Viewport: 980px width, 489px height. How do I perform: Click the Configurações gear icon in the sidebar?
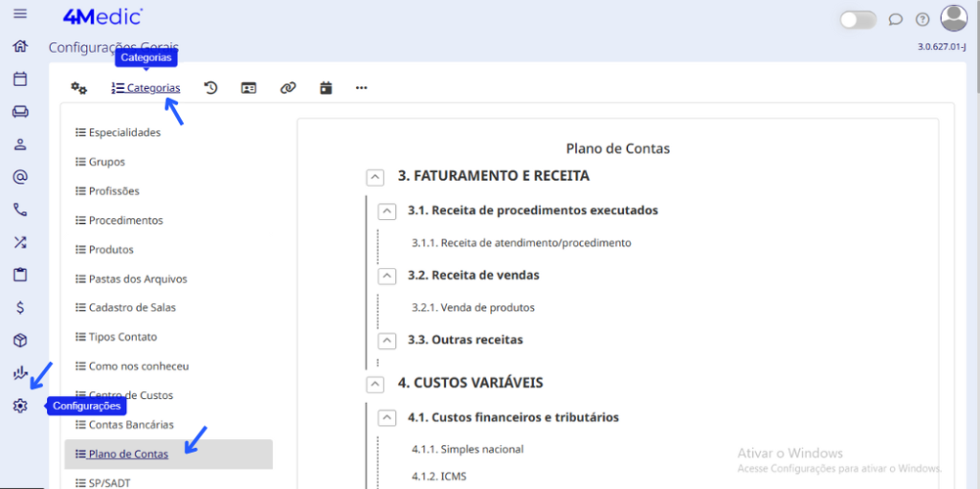tap(20, 406)
